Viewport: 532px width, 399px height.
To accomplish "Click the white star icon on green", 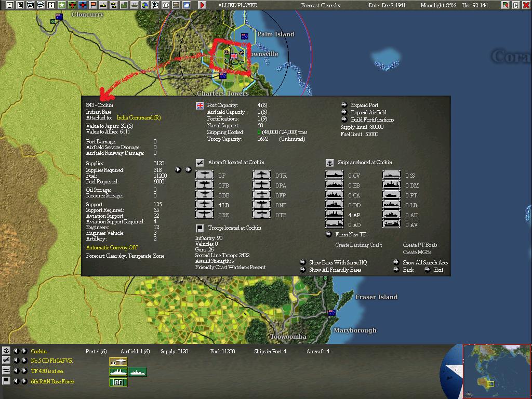I will 61,5.
